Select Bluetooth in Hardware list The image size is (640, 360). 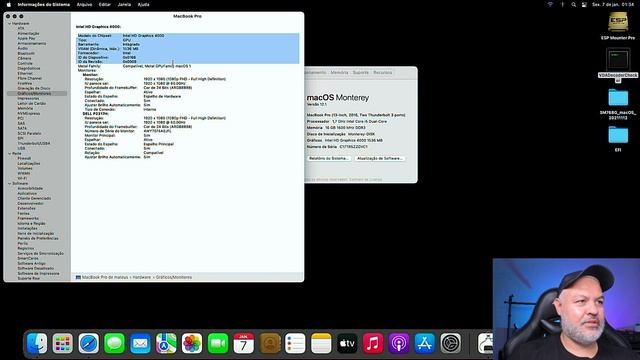point(26,53)
